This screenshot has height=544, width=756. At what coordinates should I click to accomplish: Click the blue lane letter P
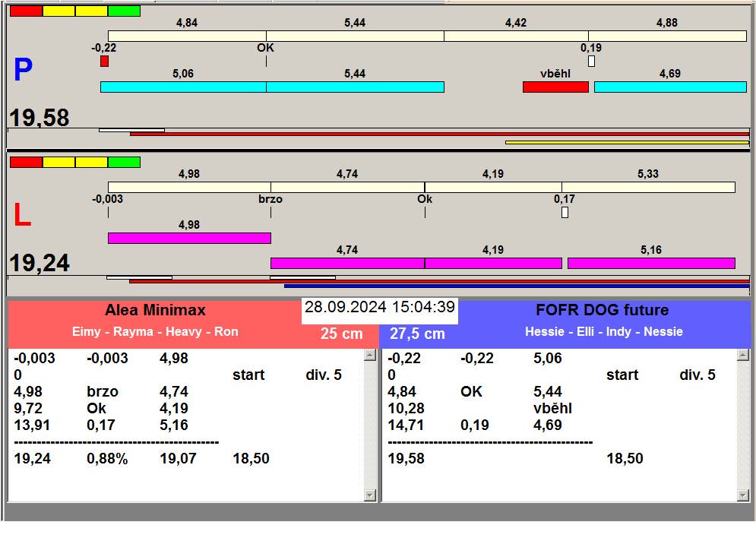pyautogui.click(x=23, y=70)
